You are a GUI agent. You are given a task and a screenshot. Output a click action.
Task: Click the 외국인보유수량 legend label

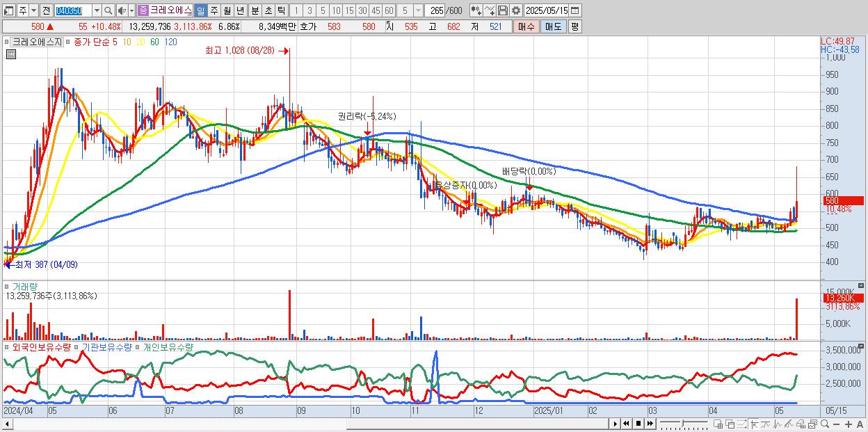[40, 346]
